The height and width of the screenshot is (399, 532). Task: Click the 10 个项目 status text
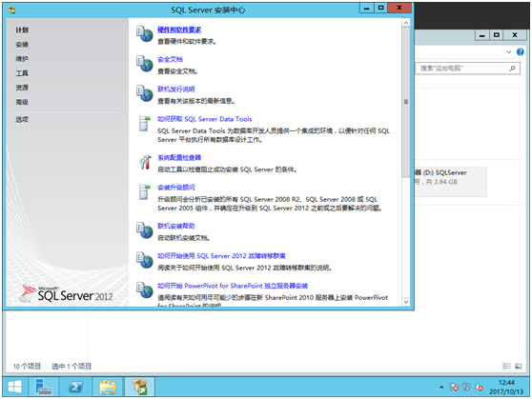pos(27,366)
